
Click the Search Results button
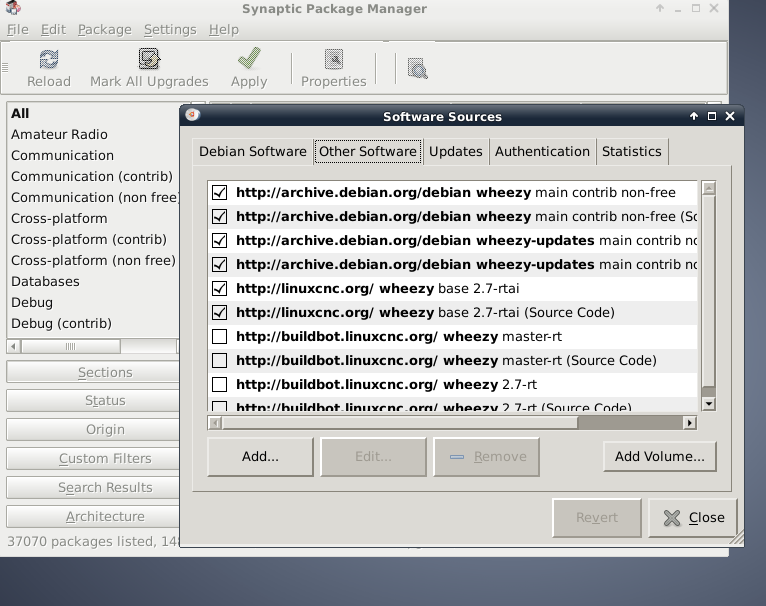94,487
